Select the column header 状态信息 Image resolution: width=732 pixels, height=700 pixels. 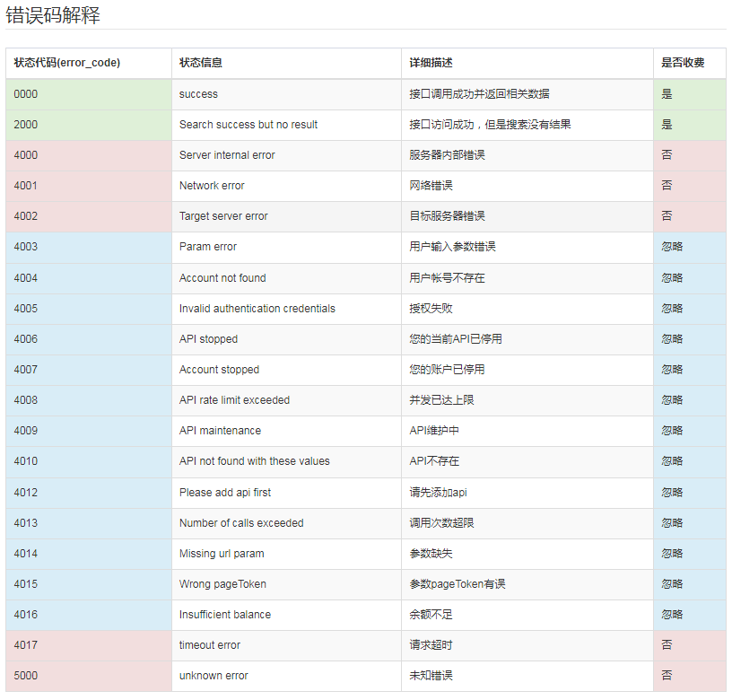pos(201,63)
